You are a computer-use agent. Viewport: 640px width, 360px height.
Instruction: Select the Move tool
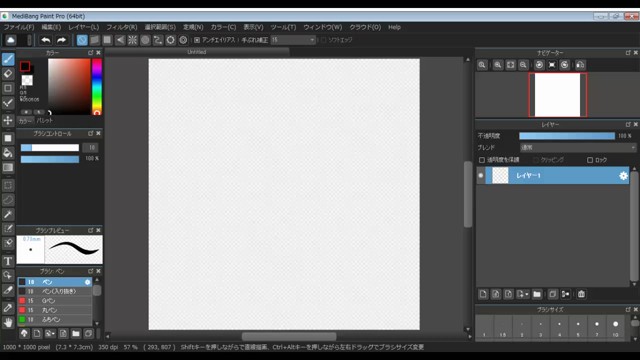tap(8, 120)
